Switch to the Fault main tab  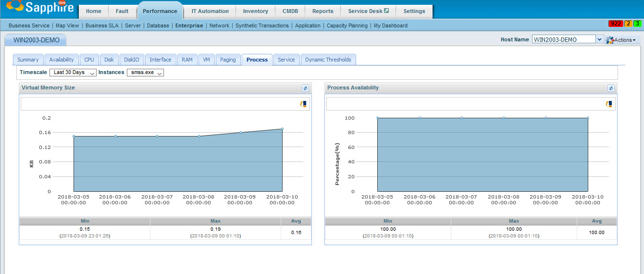pyautogui.click(x=123, y=11)
